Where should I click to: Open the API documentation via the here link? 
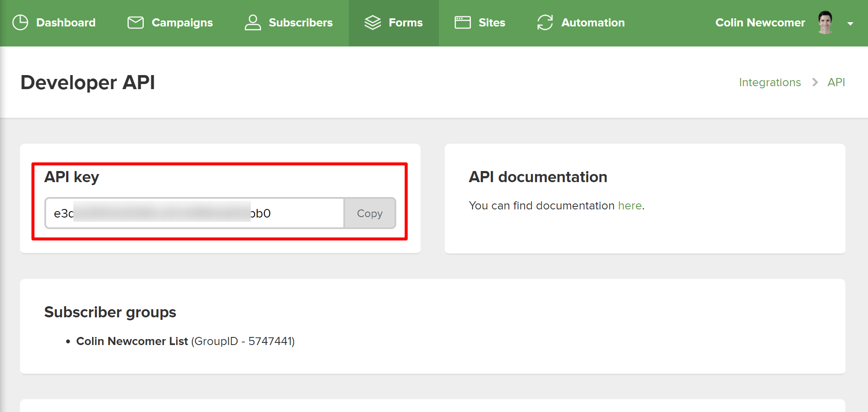pos(630,205)
